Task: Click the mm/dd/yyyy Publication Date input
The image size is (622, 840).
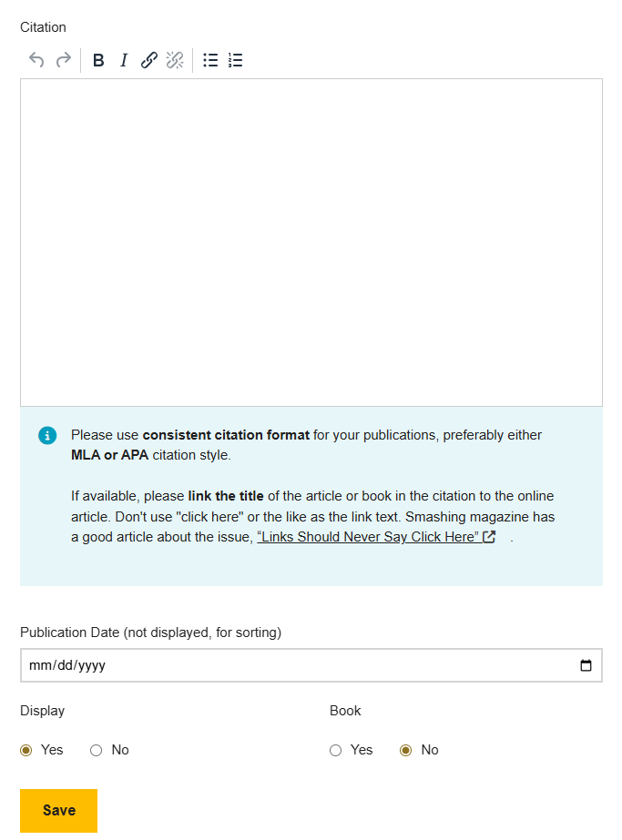Action: [x=182, y=665]
